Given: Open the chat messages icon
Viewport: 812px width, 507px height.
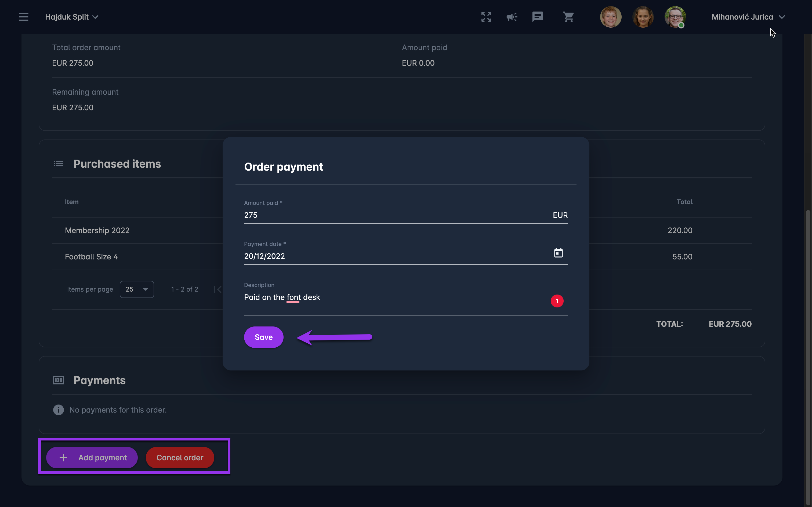Looking at the screenshot, I should click(538, 17).
